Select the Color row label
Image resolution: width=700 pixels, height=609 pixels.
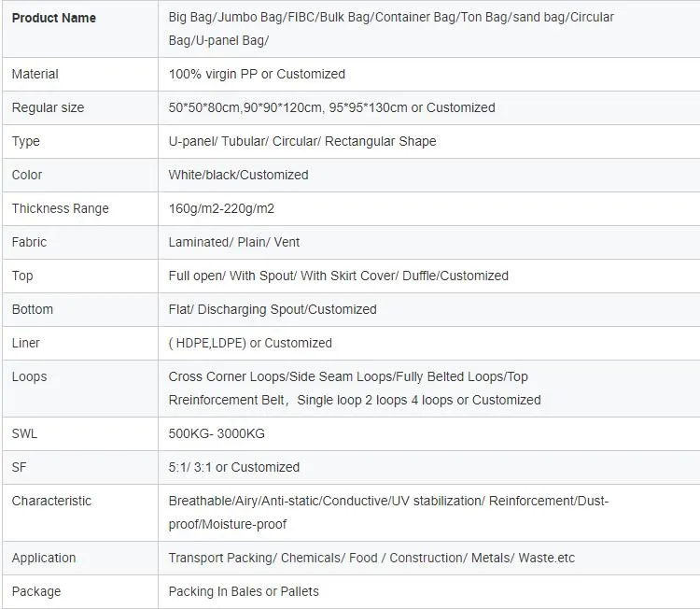coord(27,175)
